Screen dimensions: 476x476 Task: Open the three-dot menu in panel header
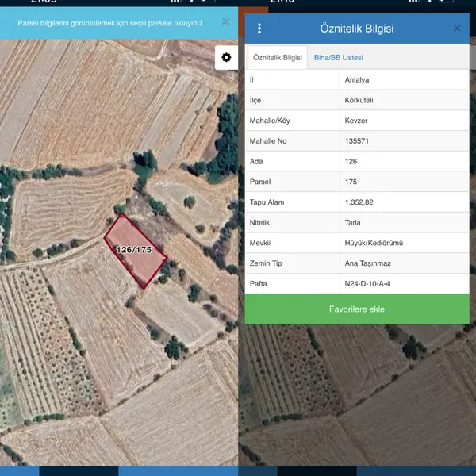[x=259, y=29]
